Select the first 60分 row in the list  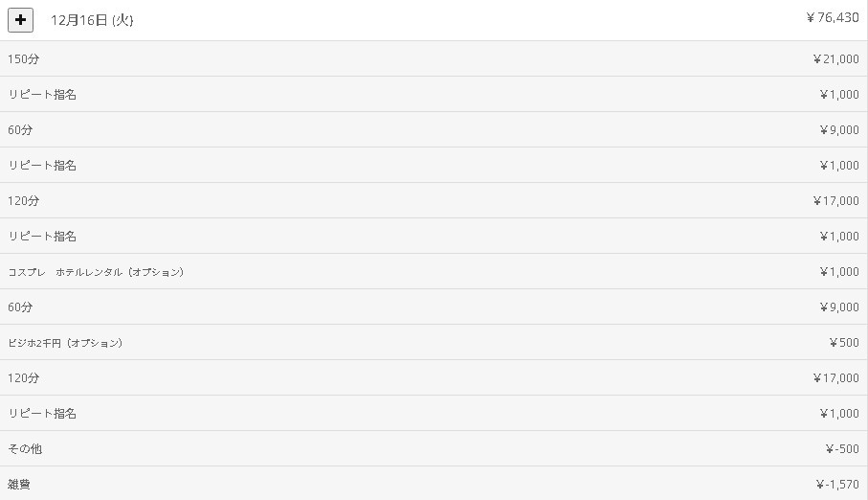20,130
